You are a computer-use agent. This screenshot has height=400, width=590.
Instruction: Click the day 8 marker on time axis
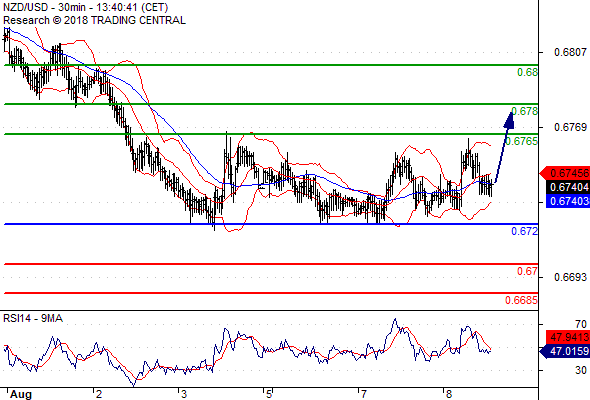[x=448, y=394]
